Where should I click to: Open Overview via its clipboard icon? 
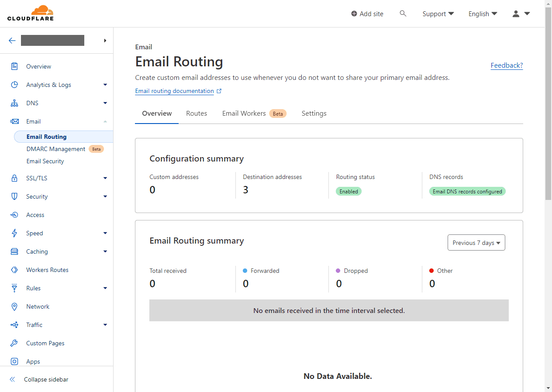(x=14, y=66)
